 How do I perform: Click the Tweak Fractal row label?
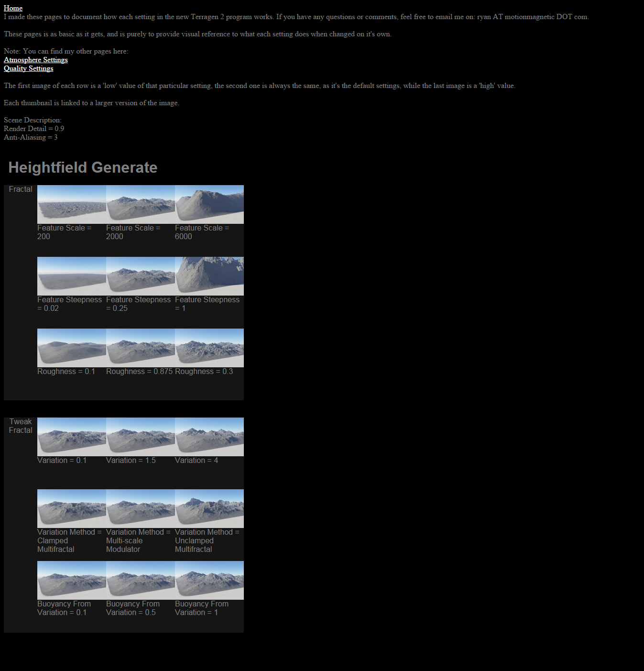click(x=21, y=426)
